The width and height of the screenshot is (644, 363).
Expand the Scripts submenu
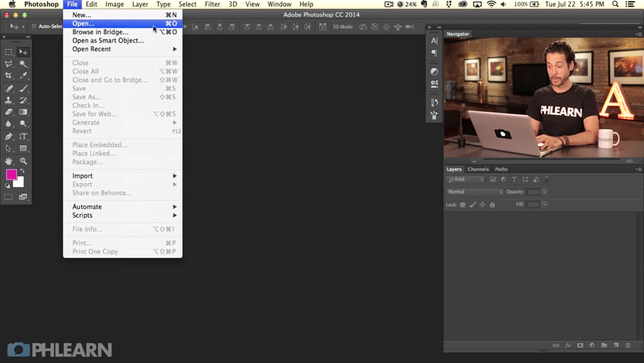point(122,215)
